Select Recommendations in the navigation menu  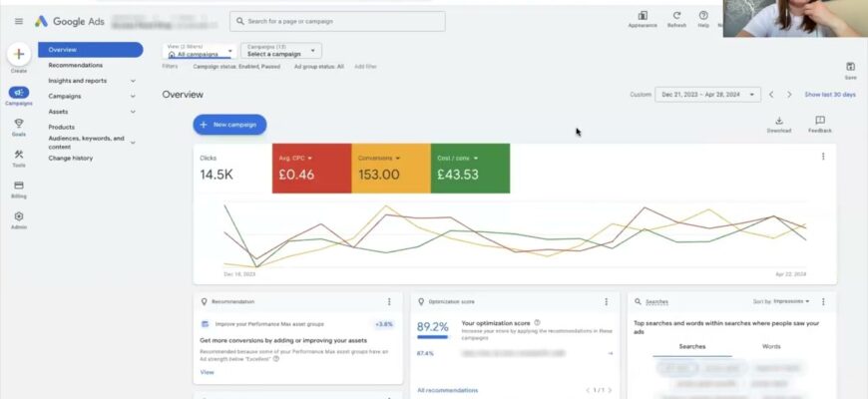[75, 65]
